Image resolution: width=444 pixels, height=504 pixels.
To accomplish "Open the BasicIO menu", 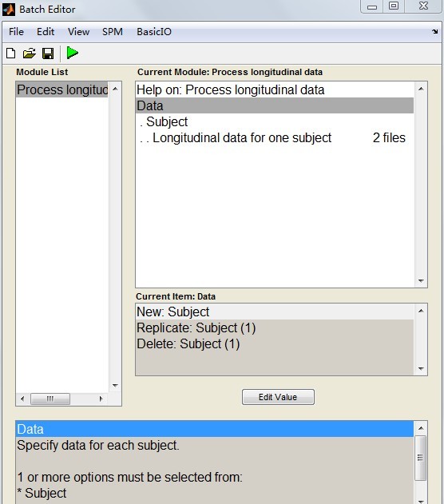I will [x=154, y=32].
